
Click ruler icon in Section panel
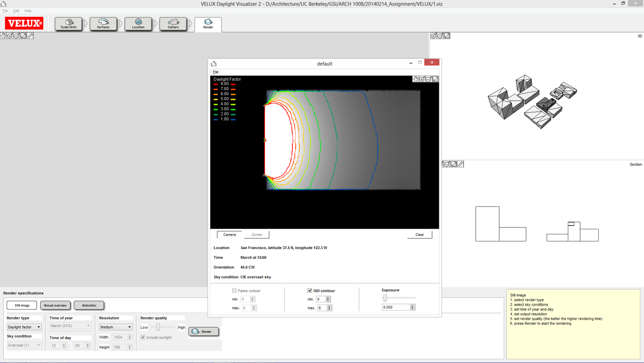point(461,164)
